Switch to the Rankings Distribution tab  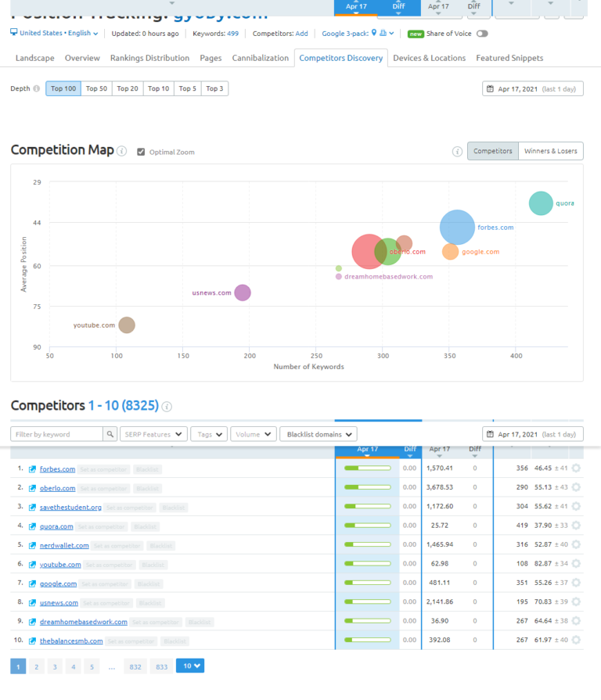click(149, 58)
